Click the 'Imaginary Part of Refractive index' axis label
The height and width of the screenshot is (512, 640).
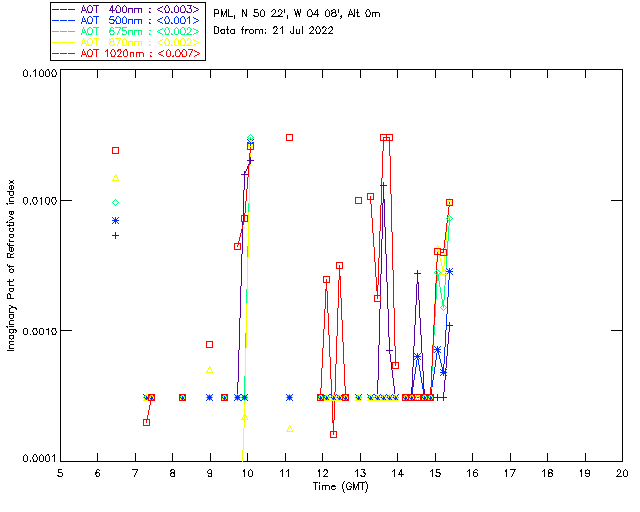pyautogui.click(x=11, y=265)
